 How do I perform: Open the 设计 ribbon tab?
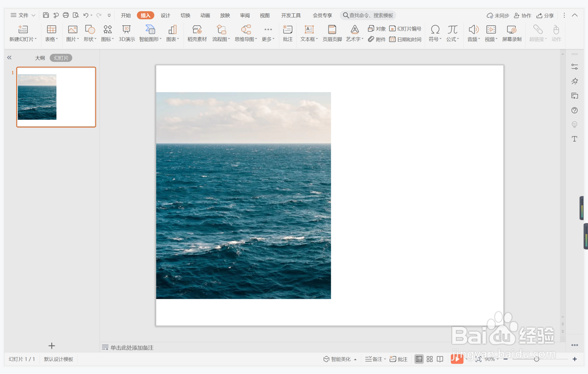coord(165,15)
